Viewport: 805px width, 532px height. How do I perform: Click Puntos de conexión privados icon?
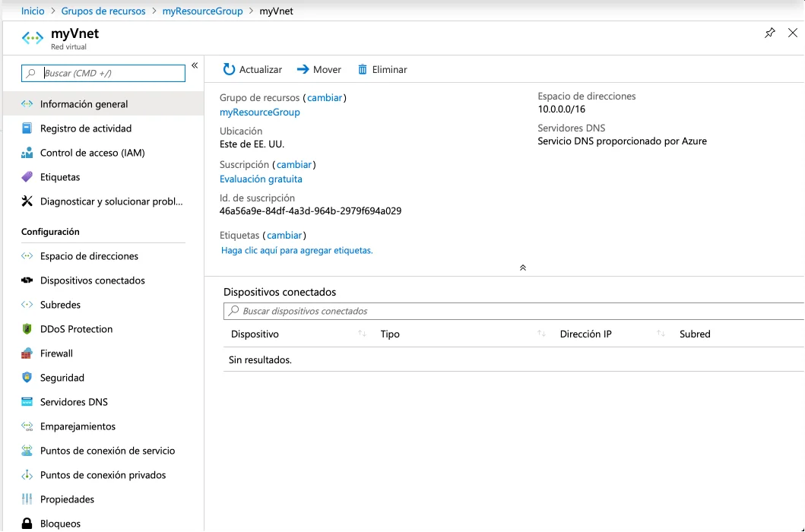27,475
